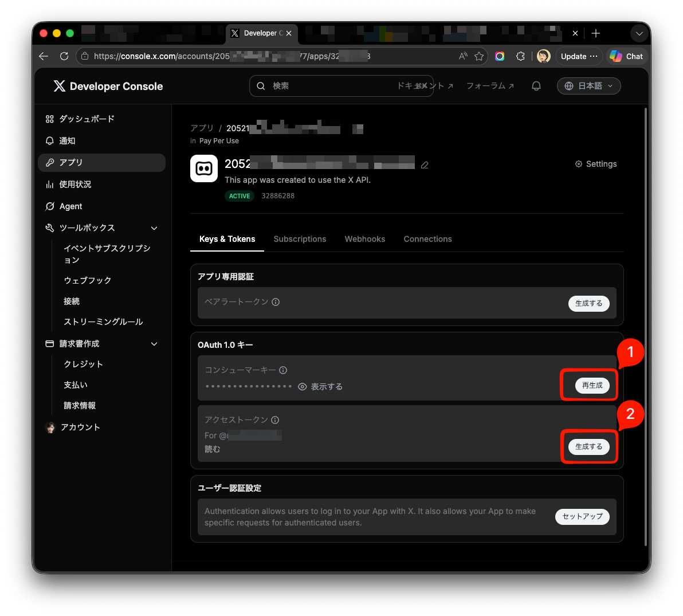This screenshot has height=616, width=683.
Task: Select the Keys & Tokens tab
Action: 227,239
